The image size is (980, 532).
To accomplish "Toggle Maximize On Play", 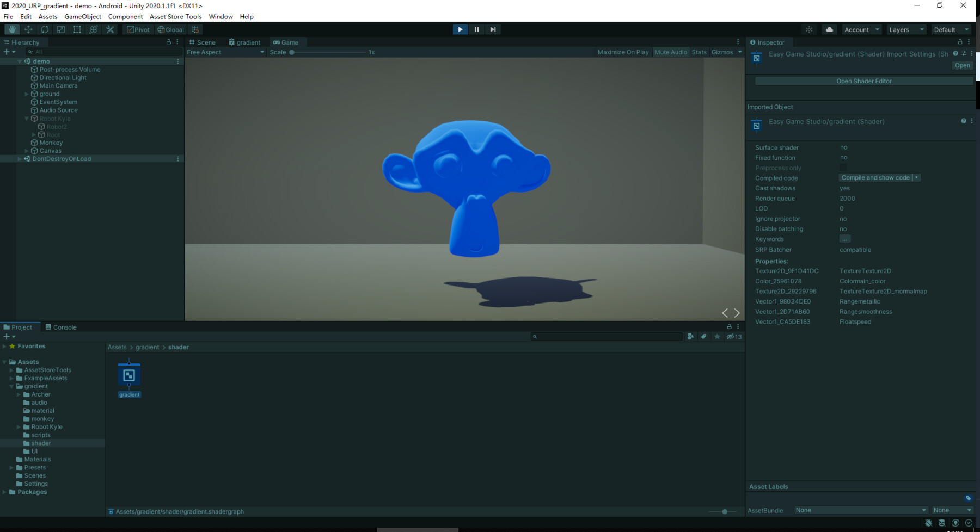I will coord(623,52).
